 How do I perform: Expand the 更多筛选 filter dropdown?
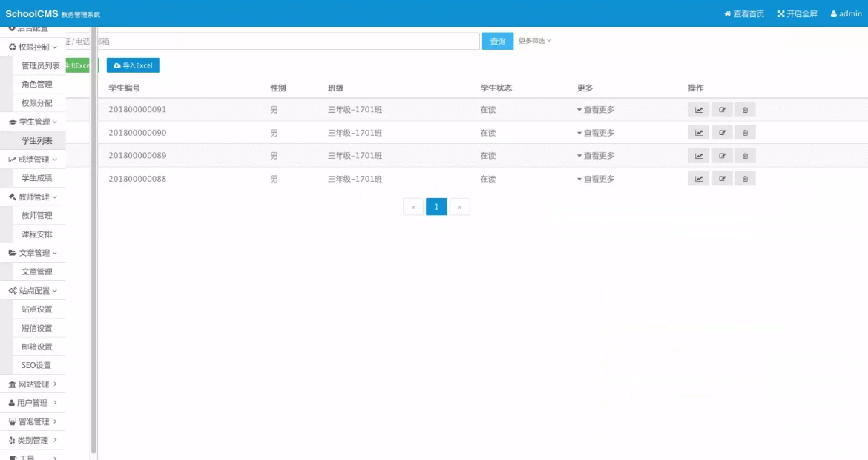tap(535, 41)
